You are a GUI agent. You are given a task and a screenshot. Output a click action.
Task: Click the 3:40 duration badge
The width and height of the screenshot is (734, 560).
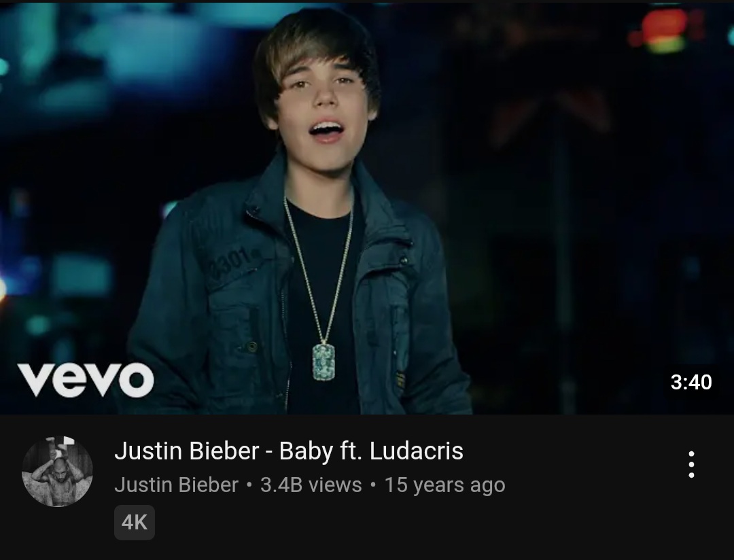tap(691, 382)
